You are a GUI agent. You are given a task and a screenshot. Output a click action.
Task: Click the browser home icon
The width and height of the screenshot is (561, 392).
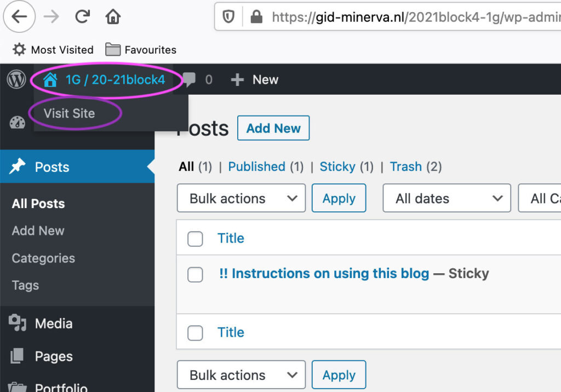point(113,17)
